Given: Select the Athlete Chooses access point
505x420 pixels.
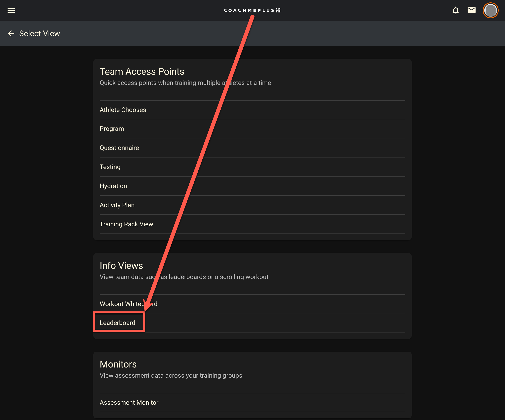Looking at the screenshot, I should pos(252,110).
